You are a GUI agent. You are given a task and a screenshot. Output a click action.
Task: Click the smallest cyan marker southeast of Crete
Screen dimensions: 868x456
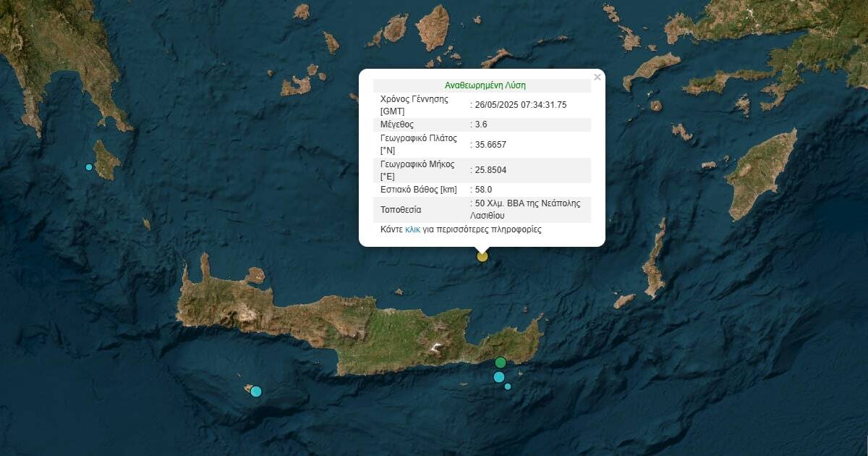508,387
